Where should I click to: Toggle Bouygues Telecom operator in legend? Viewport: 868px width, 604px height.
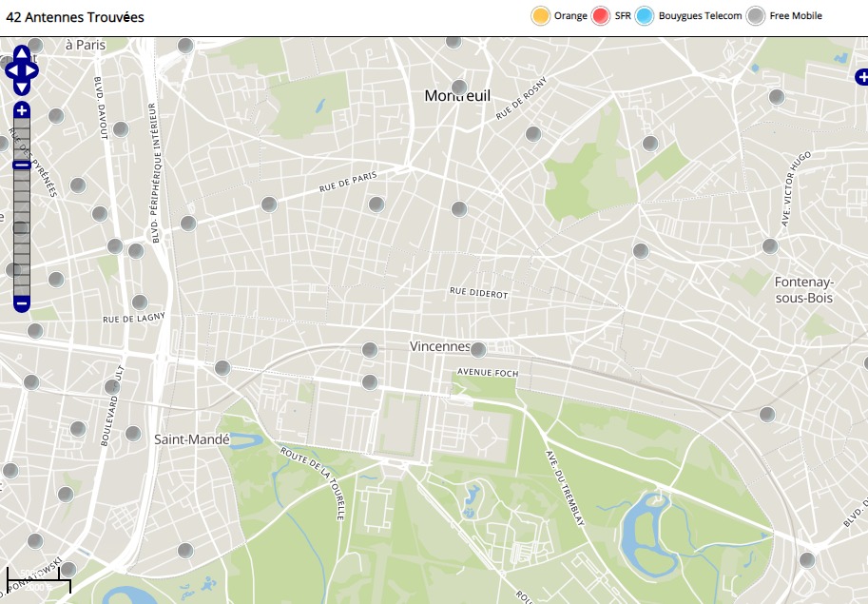tap(646, 16)
